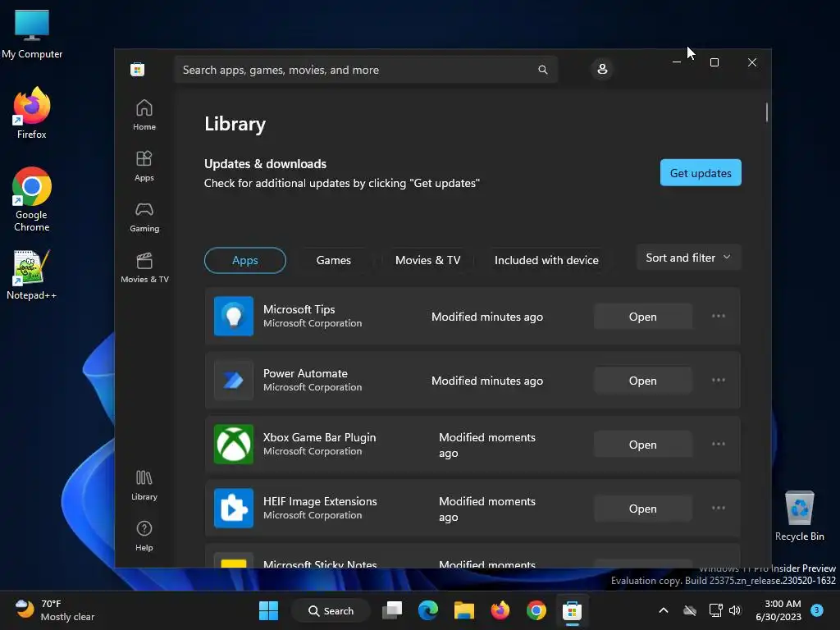This screenshot has height=630, width=840.
Task: Click 'Power Automate' app name text
Action: point(305,373)
